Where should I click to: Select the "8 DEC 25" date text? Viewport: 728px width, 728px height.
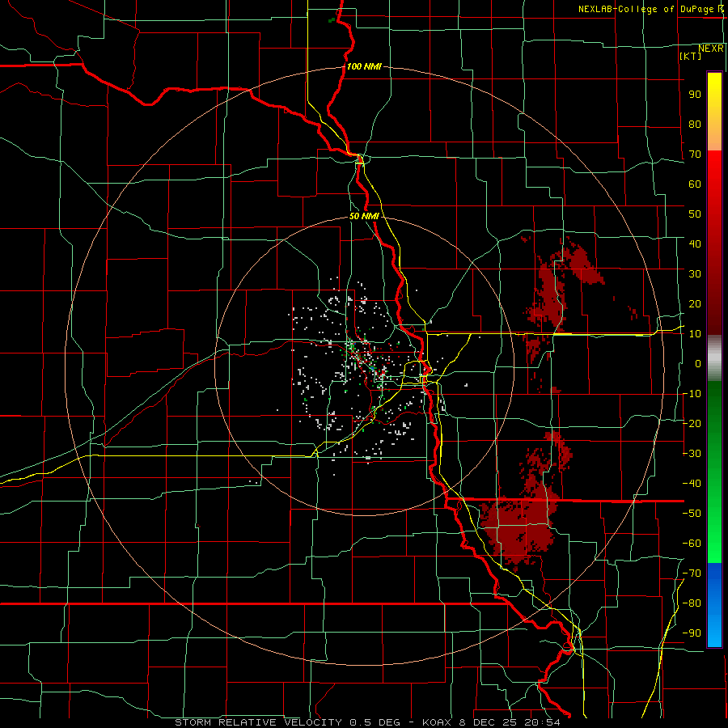click(489, 722)
